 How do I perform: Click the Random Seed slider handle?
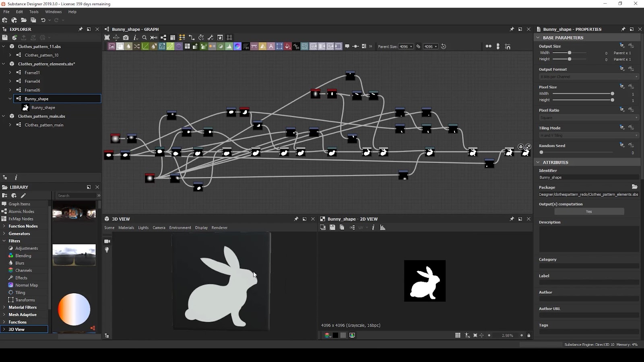coord(541,152)
